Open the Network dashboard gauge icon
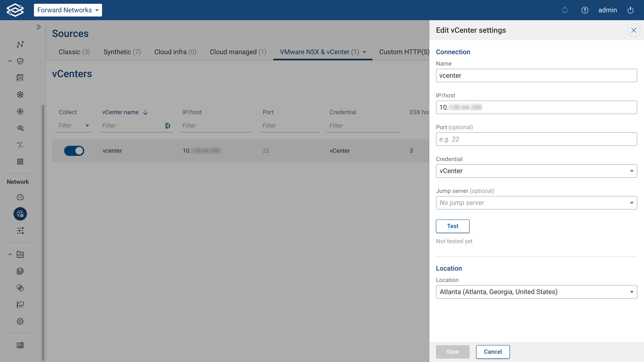 click(x=20, y=197)
